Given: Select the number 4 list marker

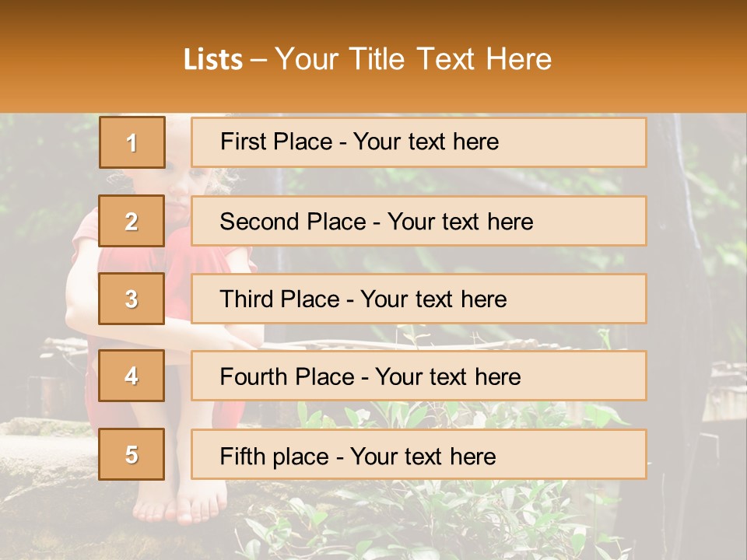Looking at the screenshot, I should click(x=132, y=376).
